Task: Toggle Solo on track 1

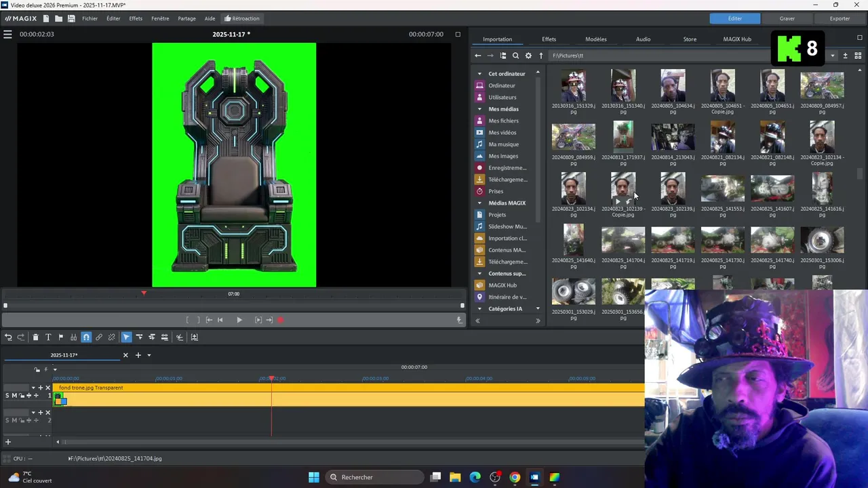Action: click(x=7, y=396)
